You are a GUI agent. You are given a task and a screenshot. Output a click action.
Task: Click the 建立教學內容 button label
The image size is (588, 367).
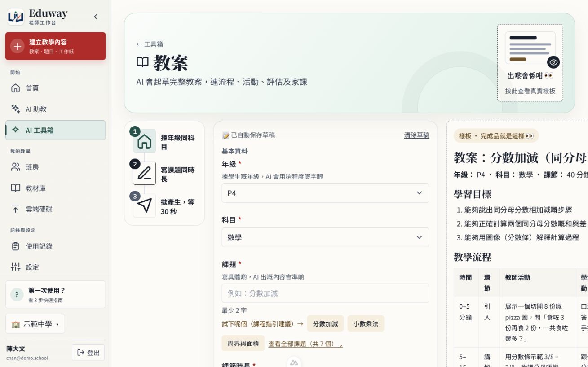coord(48,42)
